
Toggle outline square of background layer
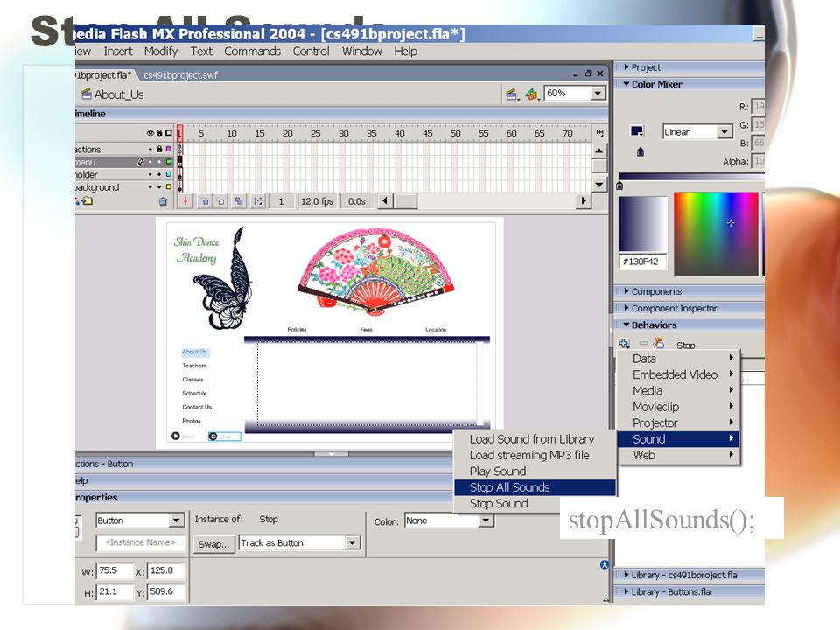[169, 187]
